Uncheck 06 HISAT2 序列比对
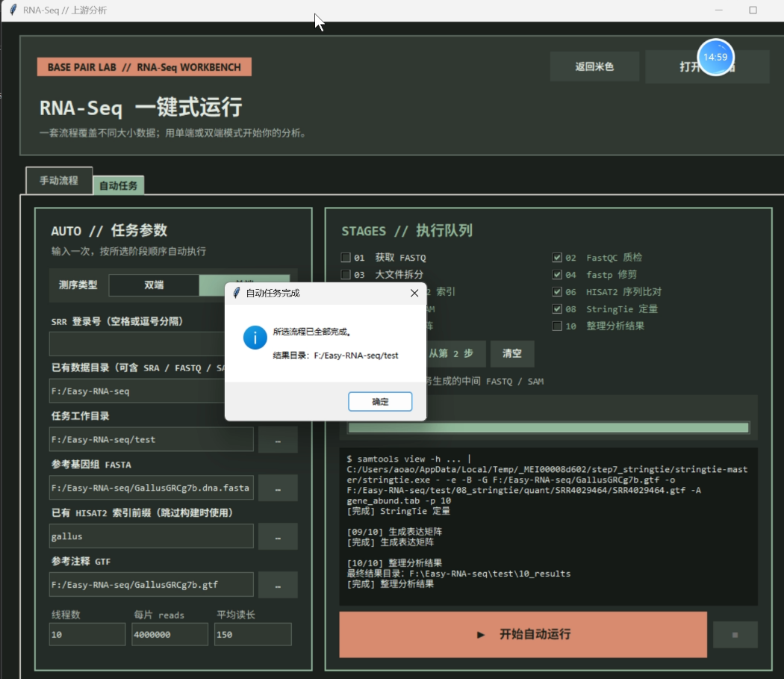 [557, 291]
